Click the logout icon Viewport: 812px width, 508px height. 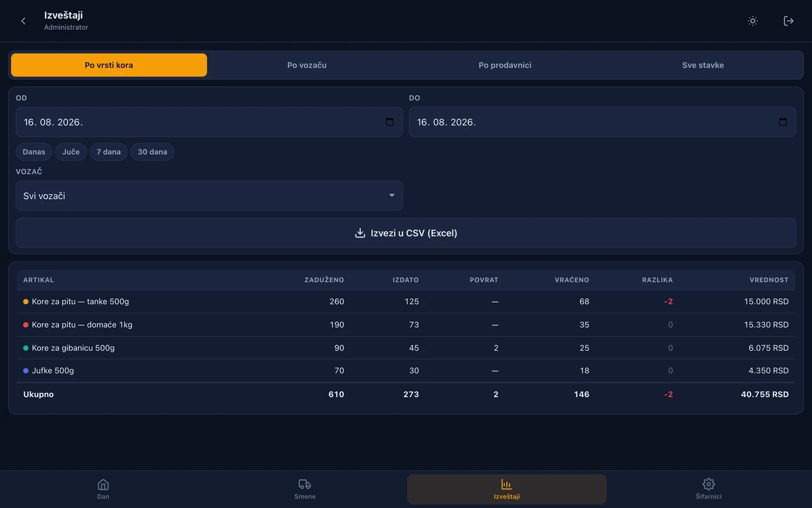click(x=789, y=21)
